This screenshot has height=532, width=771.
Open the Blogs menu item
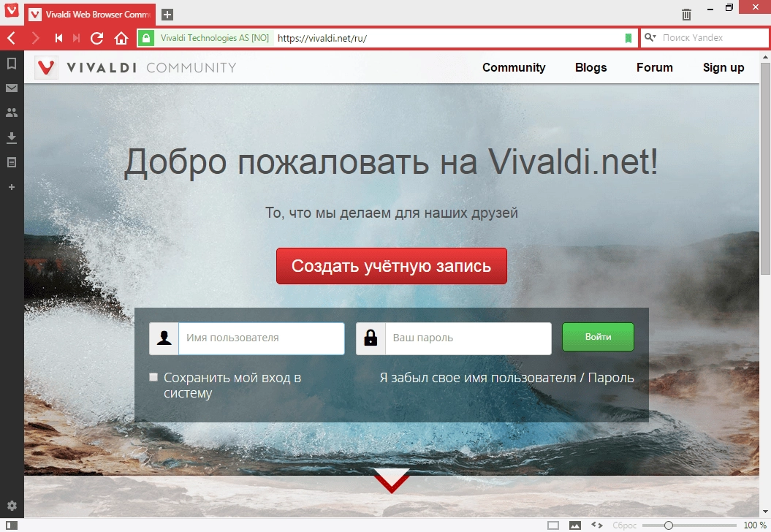[x=591, y=67]
